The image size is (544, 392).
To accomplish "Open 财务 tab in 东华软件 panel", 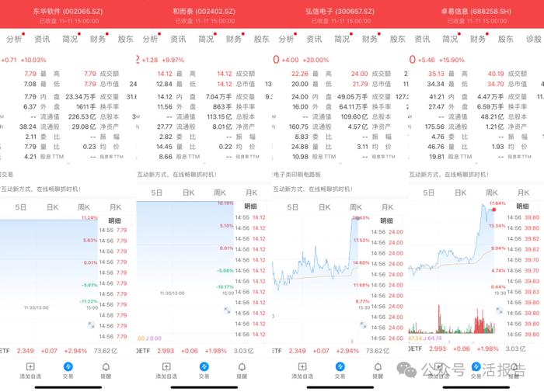I will click(97, 39).
